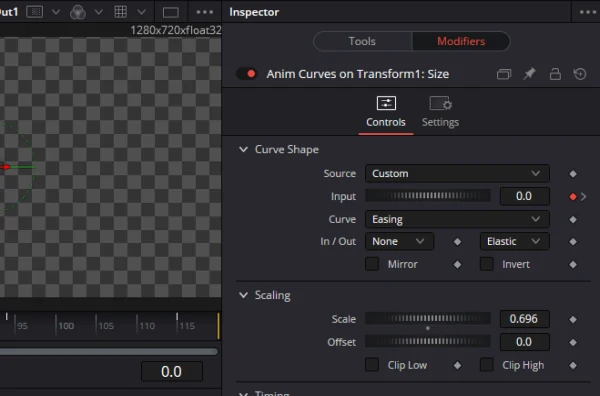The image size is (600, 396).
Task: Click the Out easing keyframe diamond
Action: click(x=573, y=242)
